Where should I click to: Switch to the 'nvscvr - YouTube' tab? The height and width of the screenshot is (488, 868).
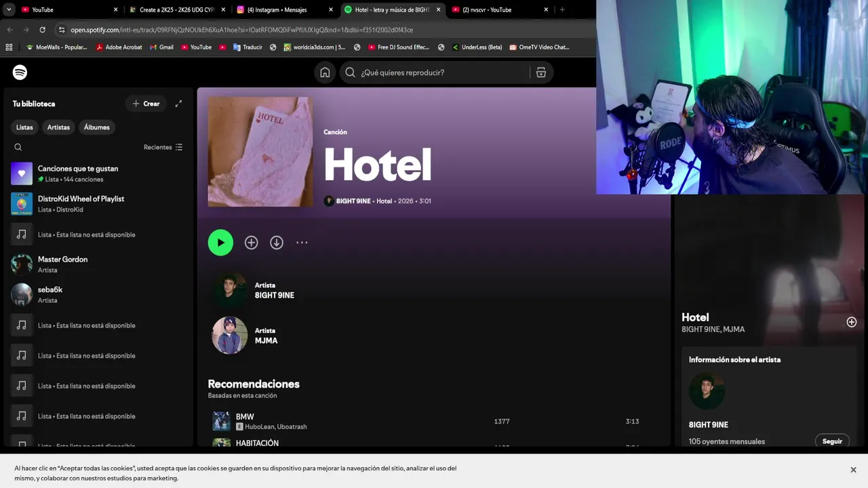(x=500, y=9)
